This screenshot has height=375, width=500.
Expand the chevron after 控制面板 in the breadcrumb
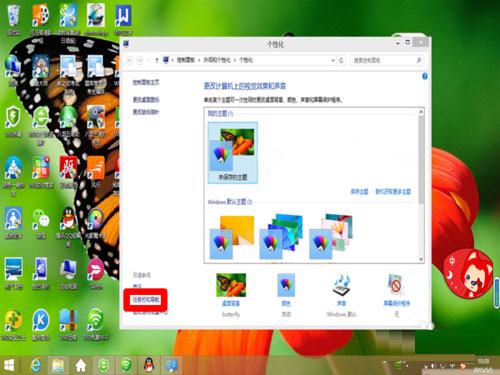[x=199, y=60]
